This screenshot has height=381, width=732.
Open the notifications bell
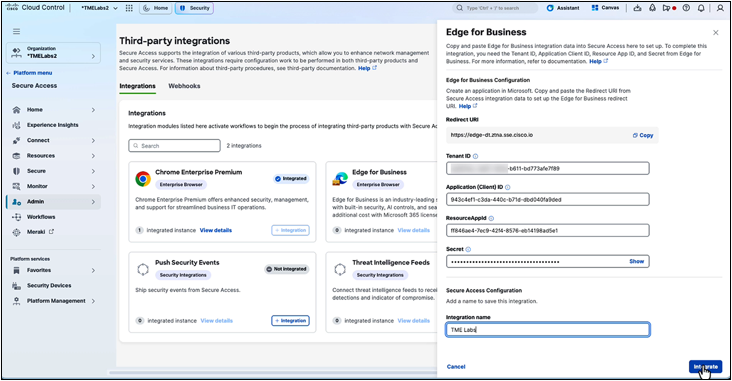point(701,8)
